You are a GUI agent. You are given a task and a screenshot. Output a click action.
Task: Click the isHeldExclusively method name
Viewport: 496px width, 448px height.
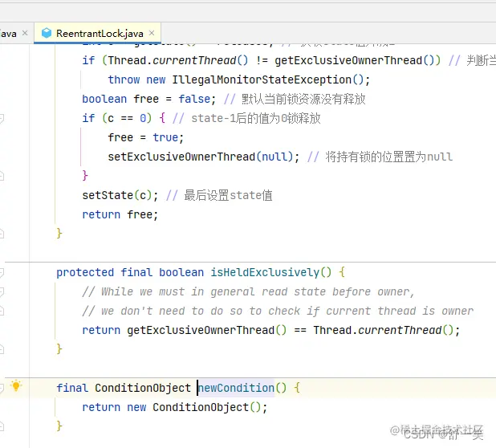265,272
